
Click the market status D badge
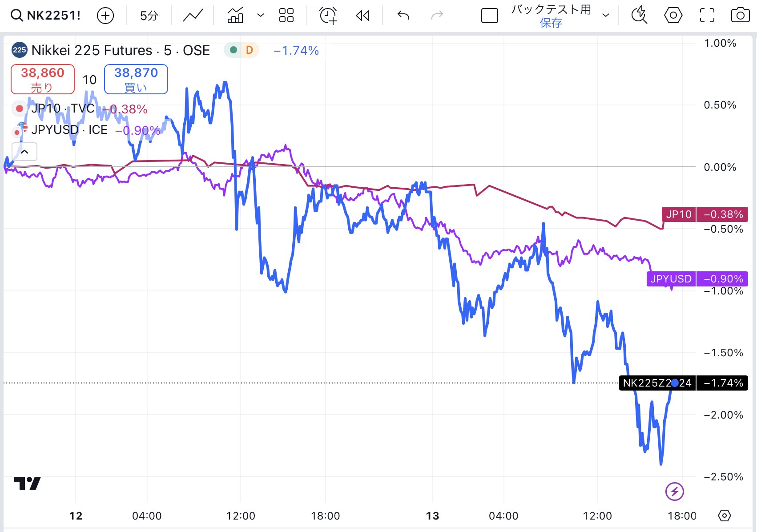250,50
